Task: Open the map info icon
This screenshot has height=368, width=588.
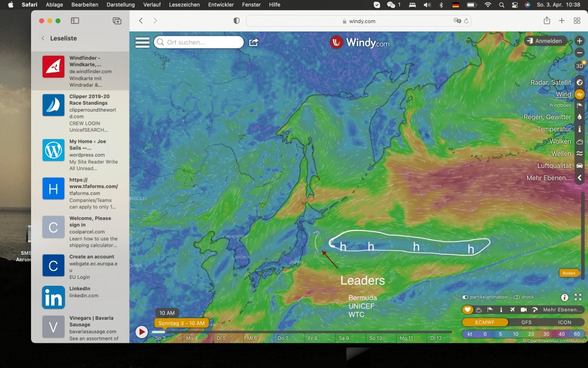Action: 564,297
